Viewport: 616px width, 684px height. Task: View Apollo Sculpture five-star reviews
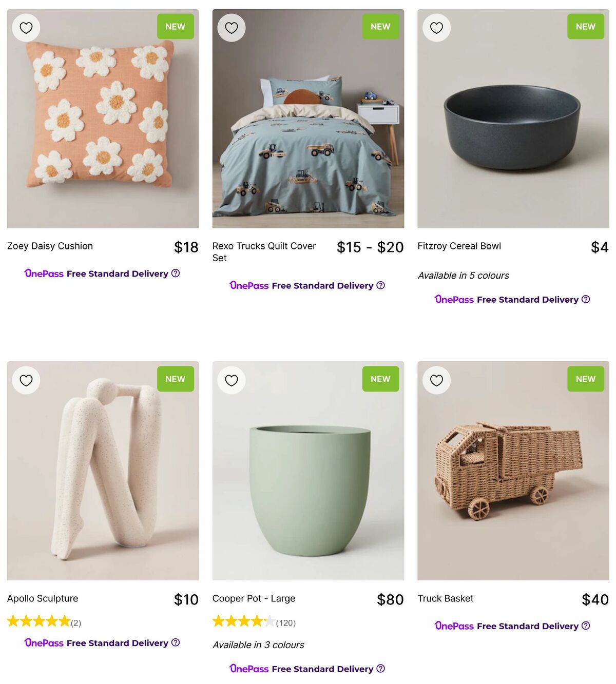point(44,622)
